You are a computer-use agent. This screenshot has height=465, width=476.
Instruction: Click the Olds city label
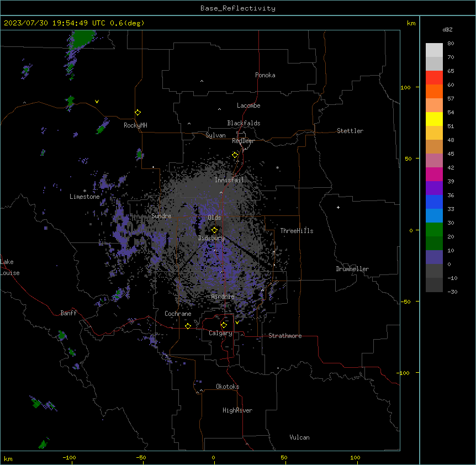click(x=214, y=218)
